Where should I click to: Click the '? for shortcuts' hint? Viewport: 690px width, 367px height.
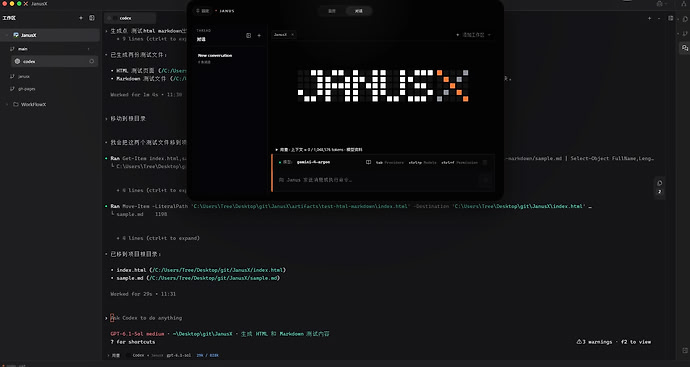132,342
